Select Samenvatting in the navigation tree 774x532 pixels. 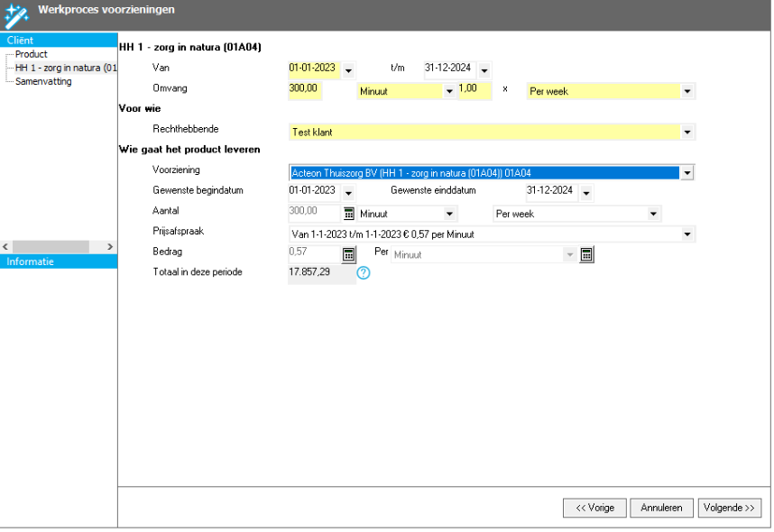click(42, 81)
